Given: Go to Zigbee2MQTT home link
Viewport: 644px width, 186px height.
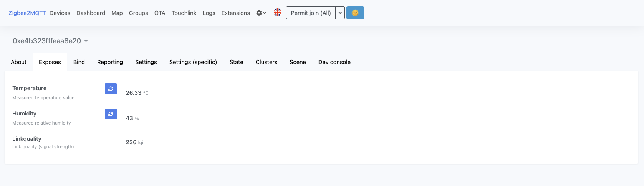Looking at the screenshot, I should 27,13.
